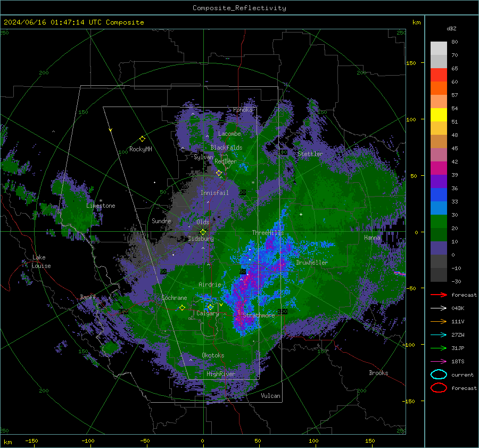This screenshot has height=448, width=479.
Task: Click the Limestone label
Action: [x=101, y=206]
